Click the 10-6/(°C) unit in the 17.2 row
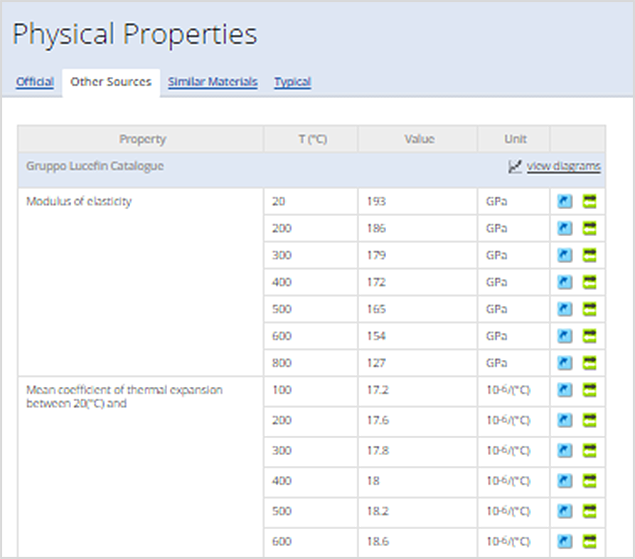Viewport: 635px width, 559px height. (x=514, y=392)
